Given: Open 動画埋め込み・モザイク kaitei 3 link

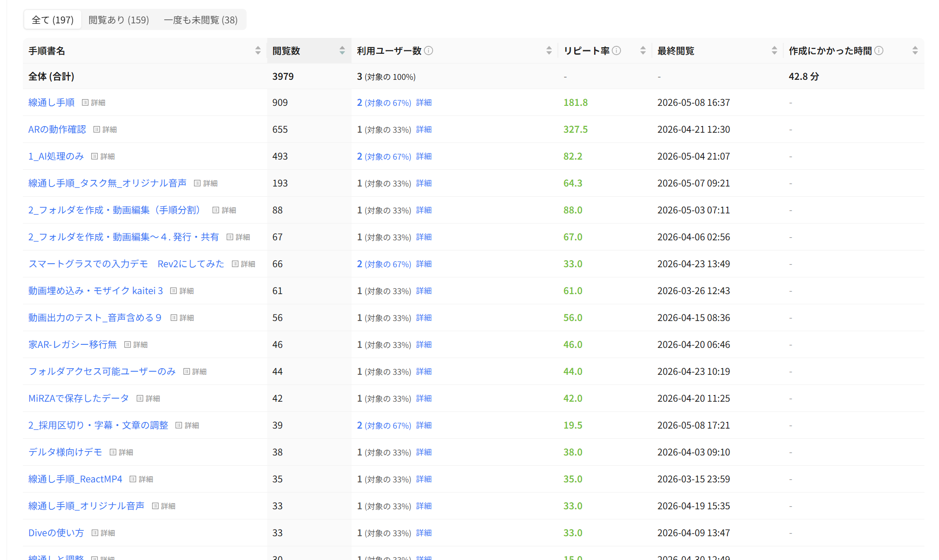Looking at the screenshot, I should point(96,291).
